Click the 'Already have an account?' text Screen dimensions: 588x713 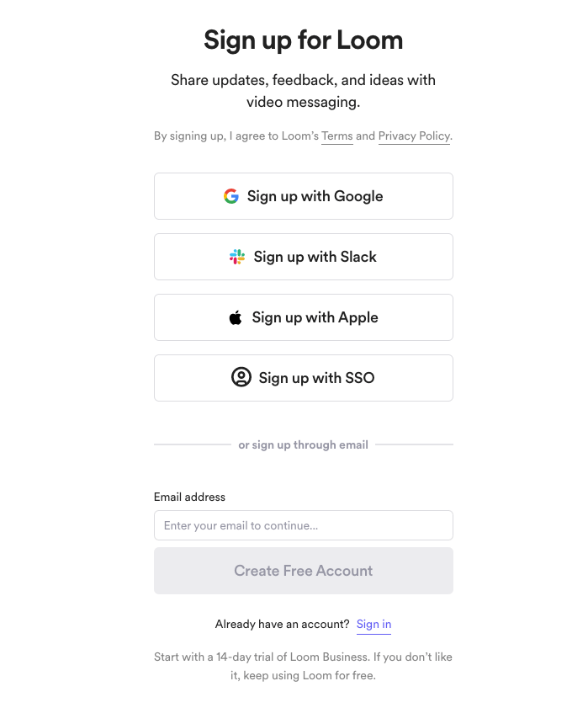coord(282,624)
